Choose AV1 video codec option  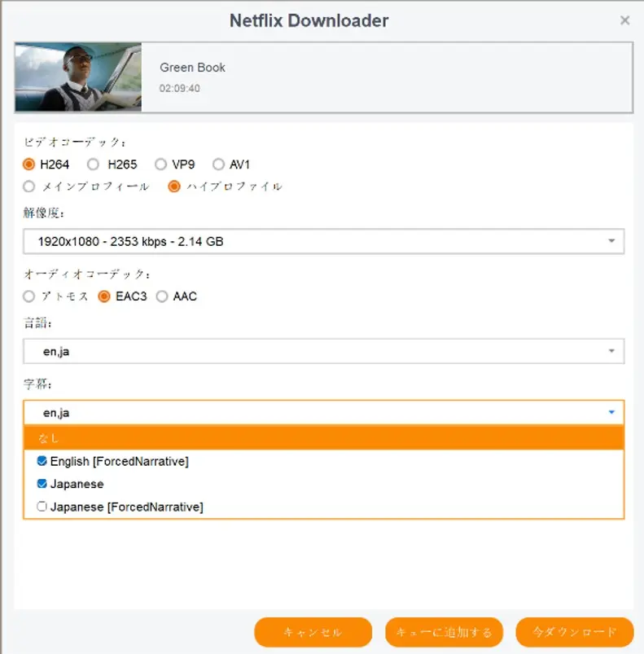click(x=218, y=165)
